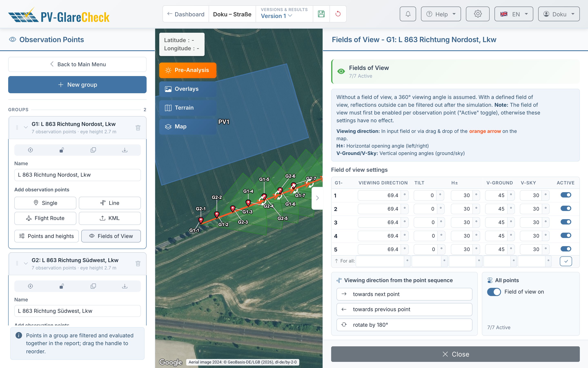588x368 pixels.
Task: Open the Overlays map menu
Action: coord(188,89)
